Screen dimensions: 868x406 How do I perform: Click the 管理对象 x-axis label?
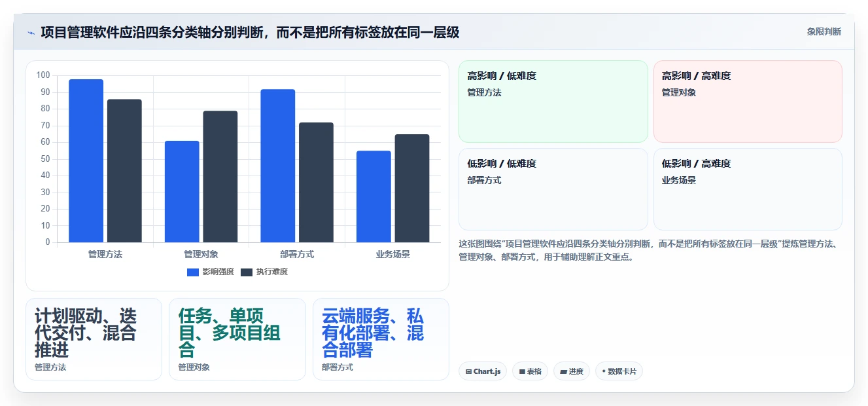201,254
